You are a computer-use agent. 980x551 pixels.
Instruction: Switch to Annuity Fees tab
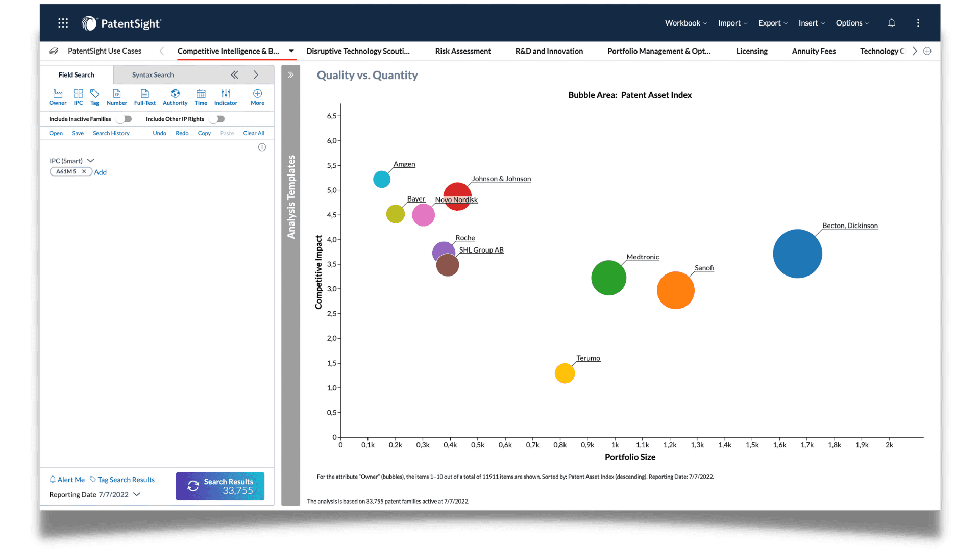[x=814, y=51]
